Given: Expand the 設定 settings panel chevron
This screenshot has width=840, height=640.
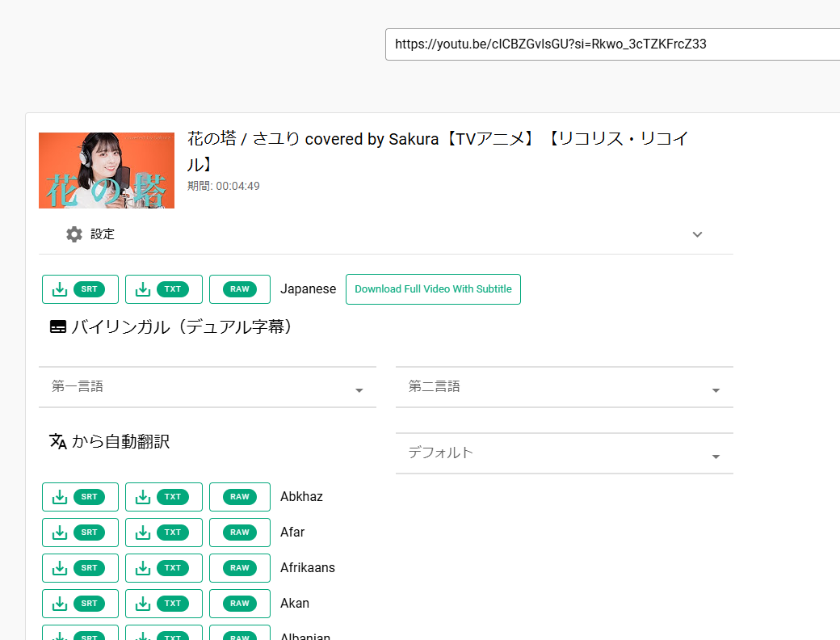Looking at the screenshot, I should coord(698,234).
